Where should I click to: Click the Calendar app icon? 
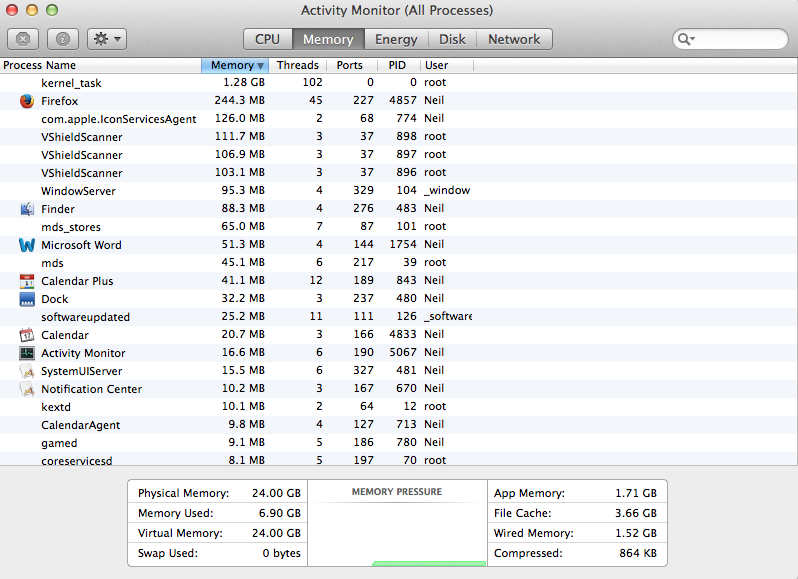[27, 335]
